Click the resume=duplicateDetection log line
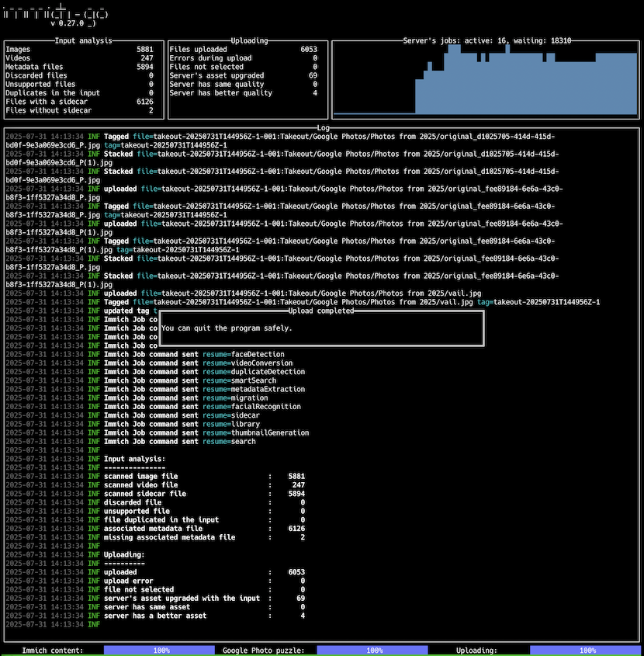Image resolution: width=644 pixels, height=656 pixels. 205,372
